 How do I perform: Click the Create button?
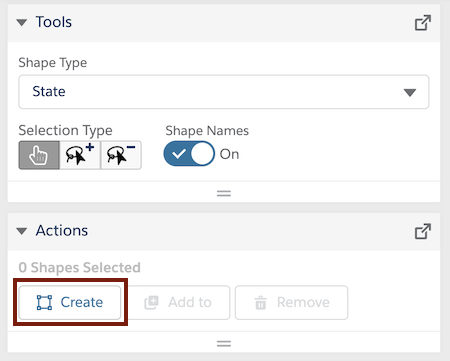click(x=70, y=302)
